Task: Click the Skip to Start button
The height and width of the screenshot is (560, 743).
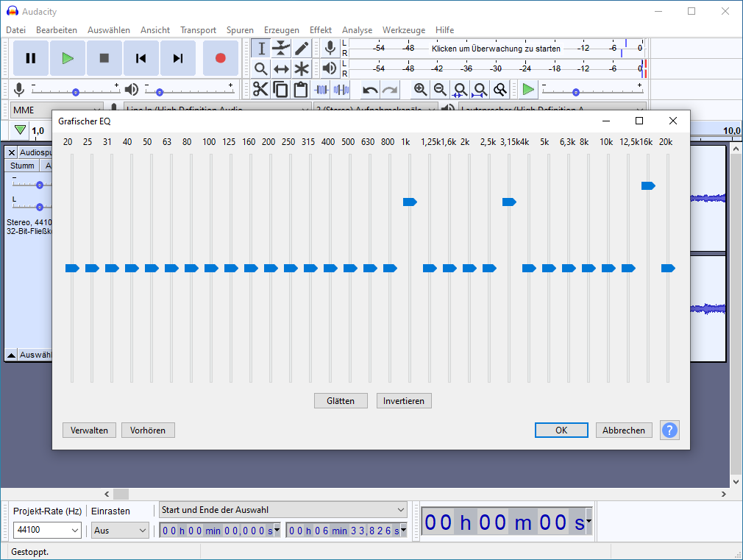Action: (141, 58)
